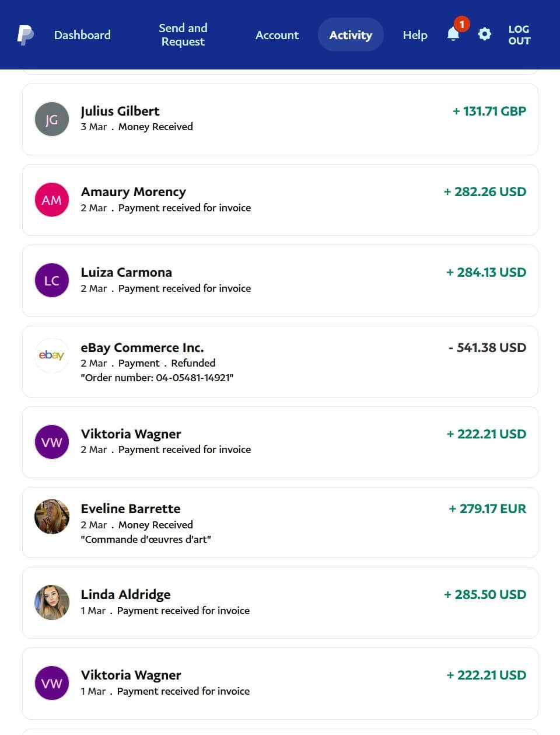Open Viktoria Wagner's 2 Mar invoice payment
The width and height of the screenshot is (560, 735).
pos(280,442)
